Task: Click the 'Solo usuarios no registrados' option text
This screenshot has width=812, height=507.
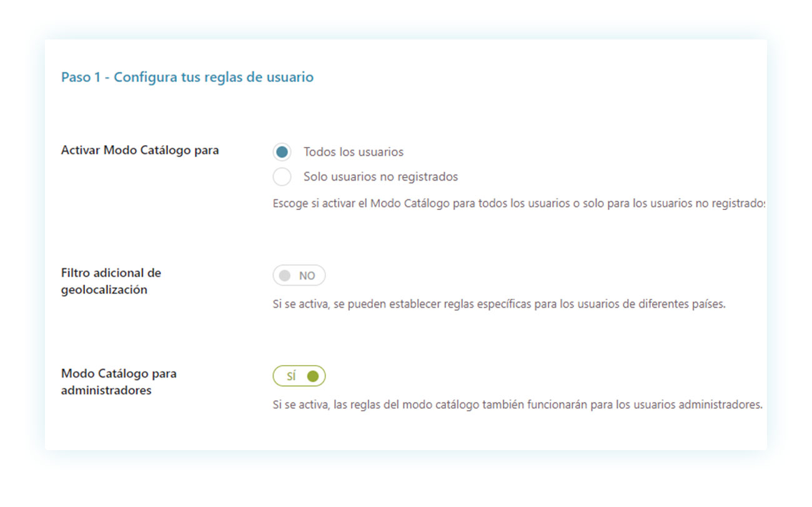Action: (x=381, y=177)
